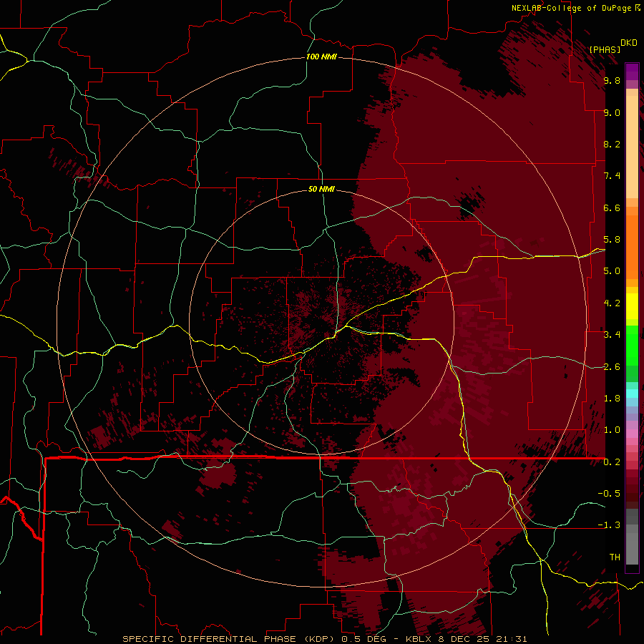644x644 pixels.
Task: Click the 100 NMI range ring label
Action: click(321, 57)
